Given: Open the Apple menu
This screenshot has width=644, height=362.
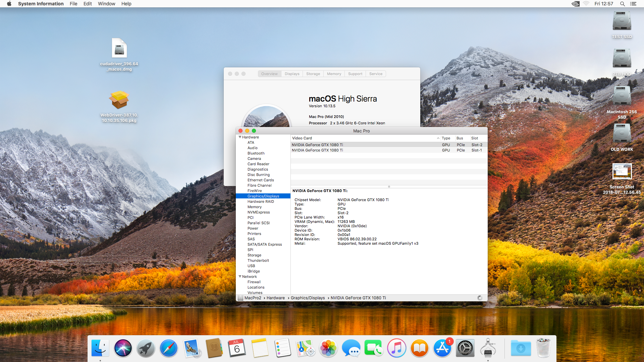Looking at the screenshot, I should [9, 4].
